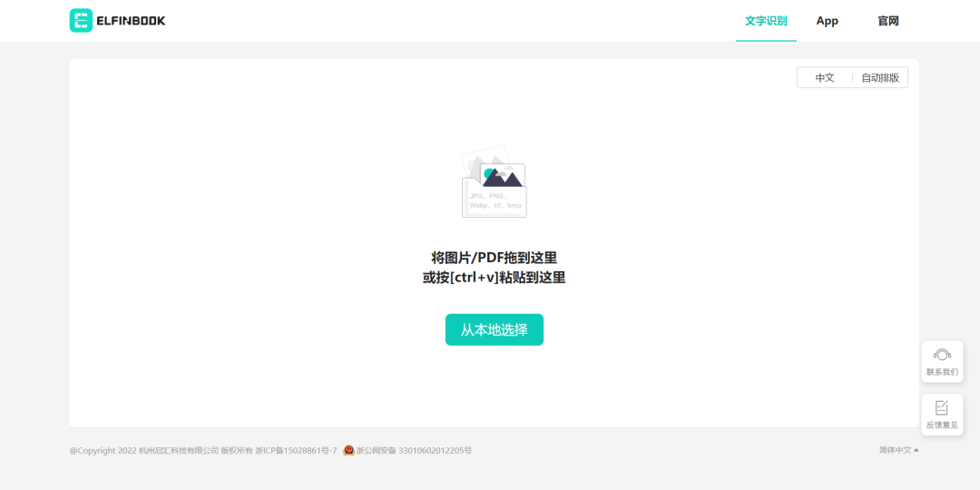Go to the App tab

point(827,21)
